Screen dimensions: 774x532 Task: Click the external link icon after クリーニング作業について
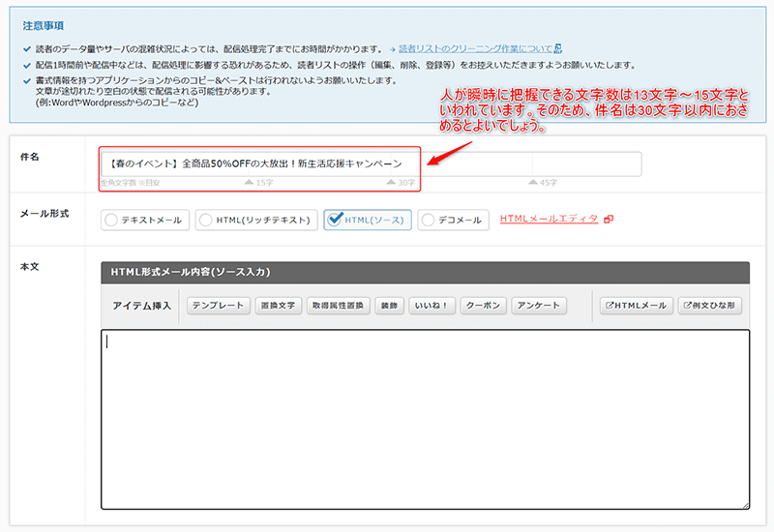pos(558,48)
